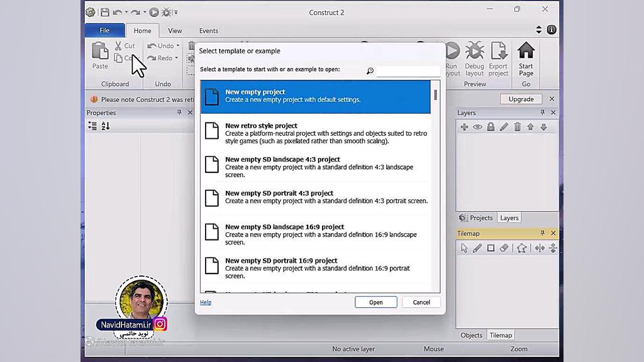Click the undo arrow in the title bar
Screen dimensions: 644x362
click(x=118, y=13)
